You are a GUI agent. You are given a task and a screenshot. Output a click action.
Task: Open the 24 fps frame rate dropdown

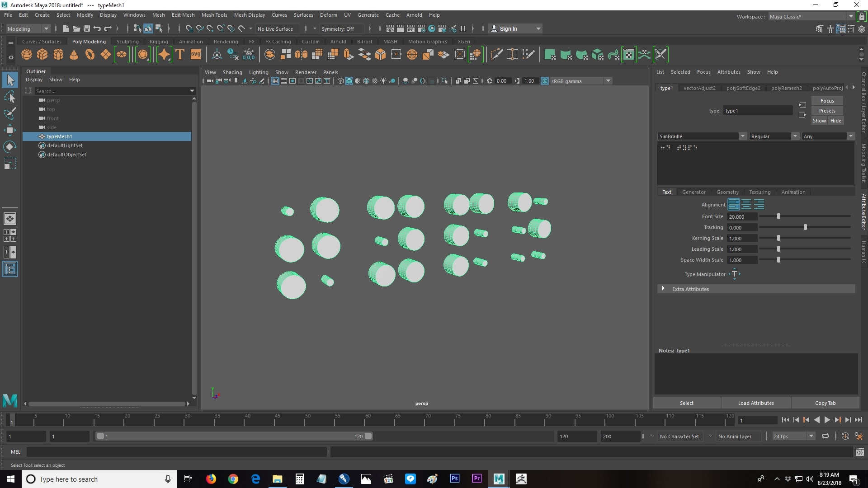point(793,436)
